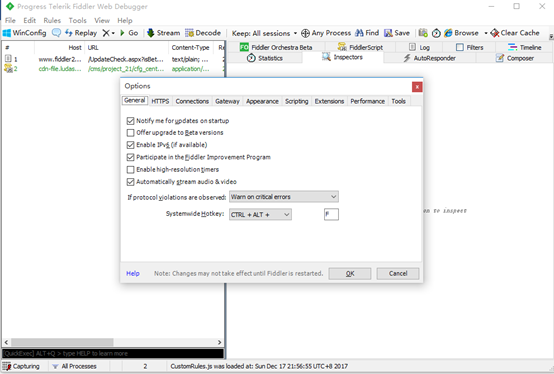Image resolution: width=554 pixels, height=374 pixels.
Task: Click the hotkey letter input field
Action: point(331,214)
